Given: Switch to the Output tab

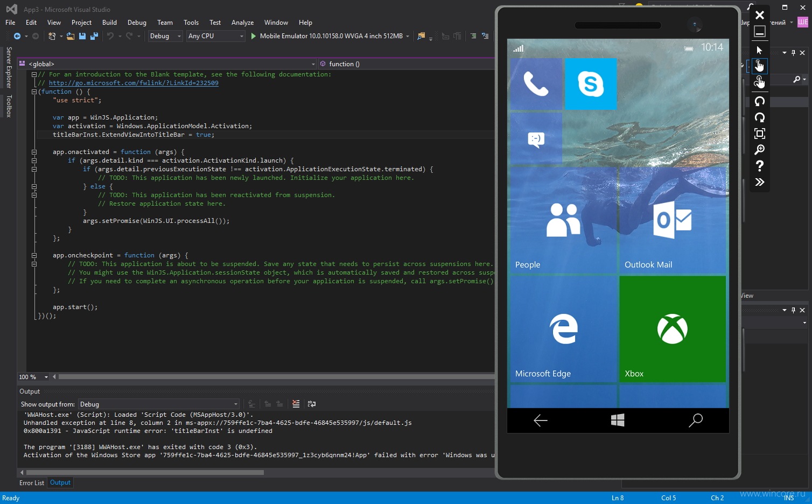Looking at the screenshot, I should tap(60, 482).
